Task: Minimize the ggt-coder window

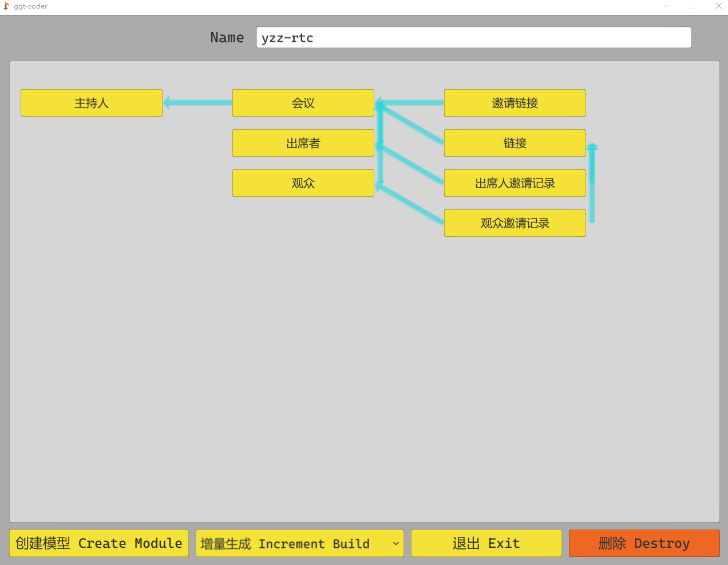Action: pyautogui.click(x=667, y=6)
